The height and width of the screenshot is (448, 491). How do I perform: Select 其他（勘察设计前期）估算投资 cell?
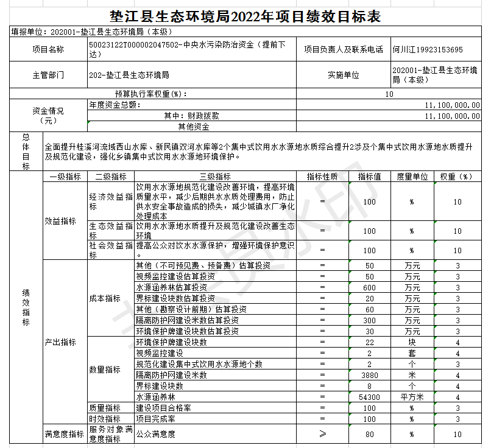[x=215, y=309]
